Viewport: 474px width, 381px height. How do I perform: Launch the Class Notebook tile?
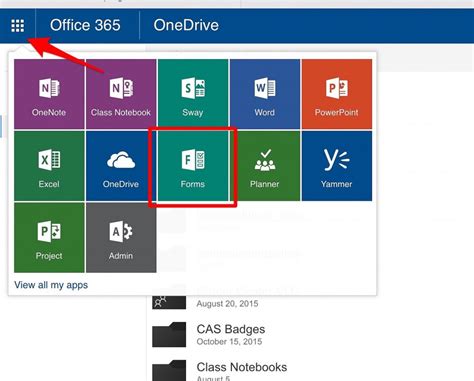[121, 94]
